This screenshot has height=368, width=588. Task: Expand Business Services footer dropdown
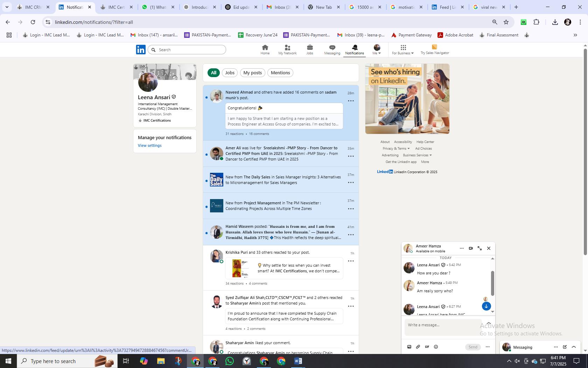417,155
